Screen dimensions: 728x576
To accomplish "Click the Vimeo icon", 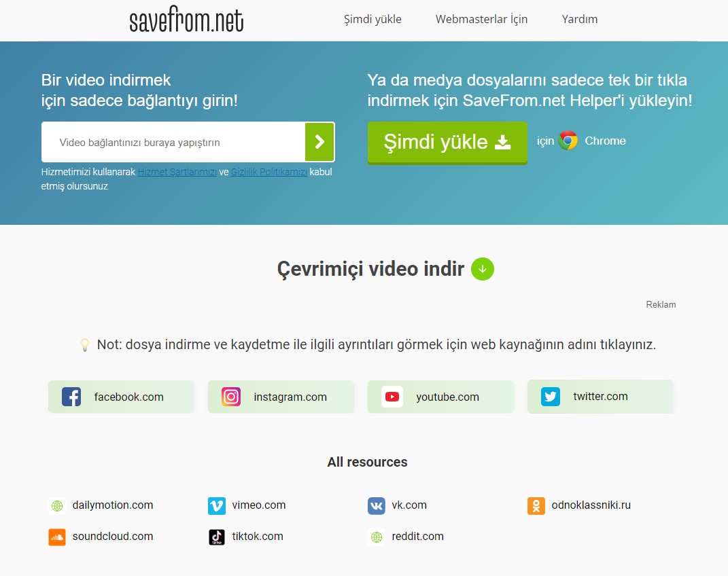I will (x=216, y=505).
